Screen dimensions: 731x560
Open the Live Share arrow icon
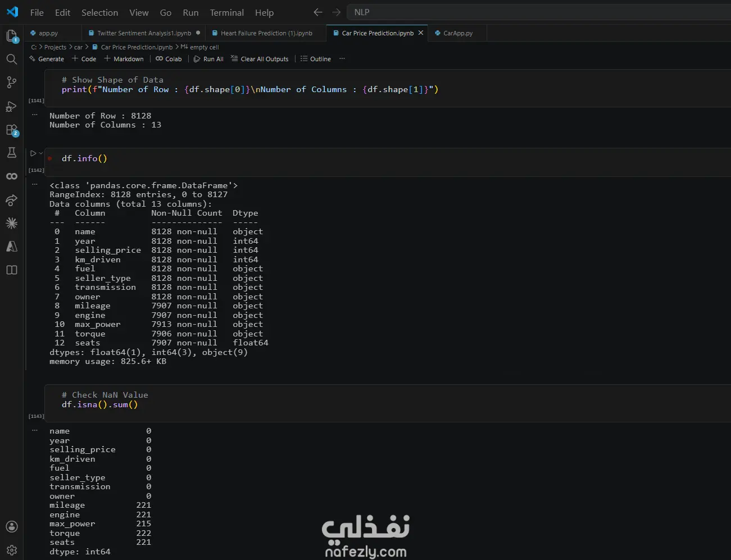(x=11, y=200)
